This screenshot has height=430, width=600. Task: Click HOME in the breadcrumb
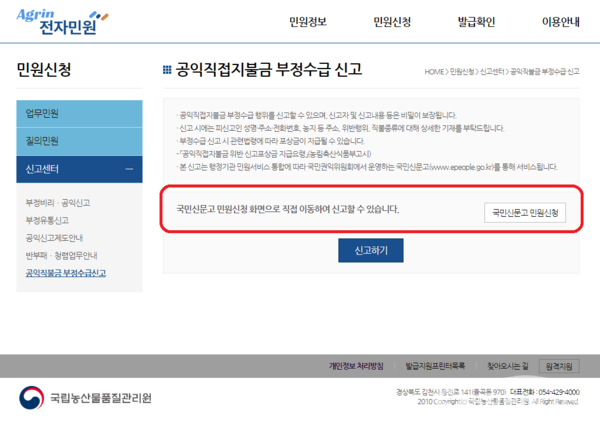point(434,72)
